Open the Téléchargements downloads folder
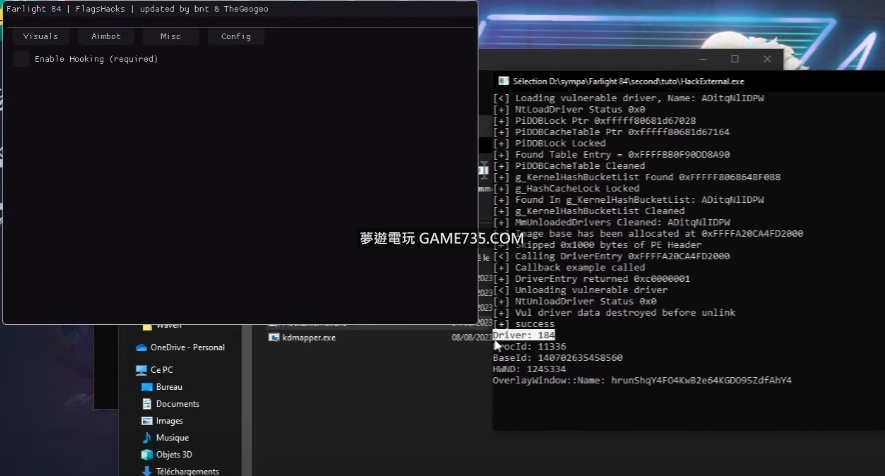This screenshot has width=885, height=476. (147, 471)
